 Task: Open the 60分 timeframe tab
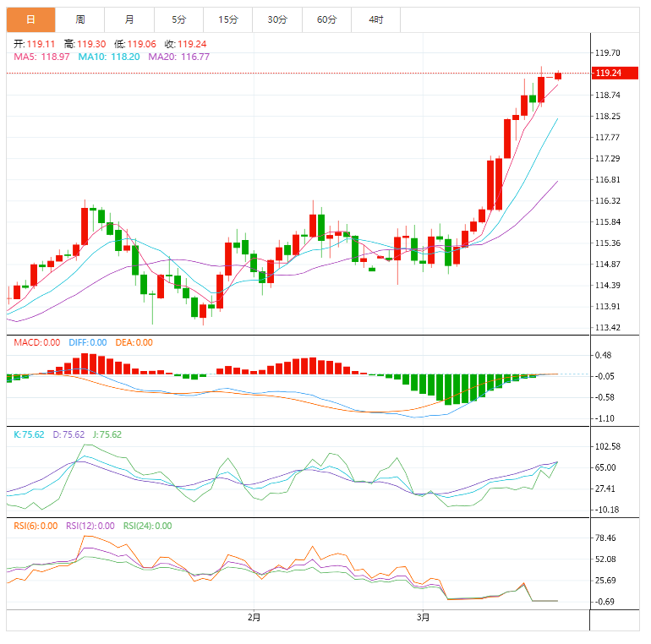(x=326, y=19)
